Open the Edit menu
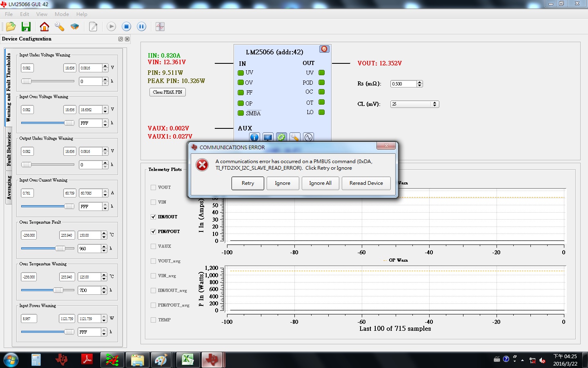The width and height of the screenshot is (588, 368). pyautogui.click(x=24, y=14)
